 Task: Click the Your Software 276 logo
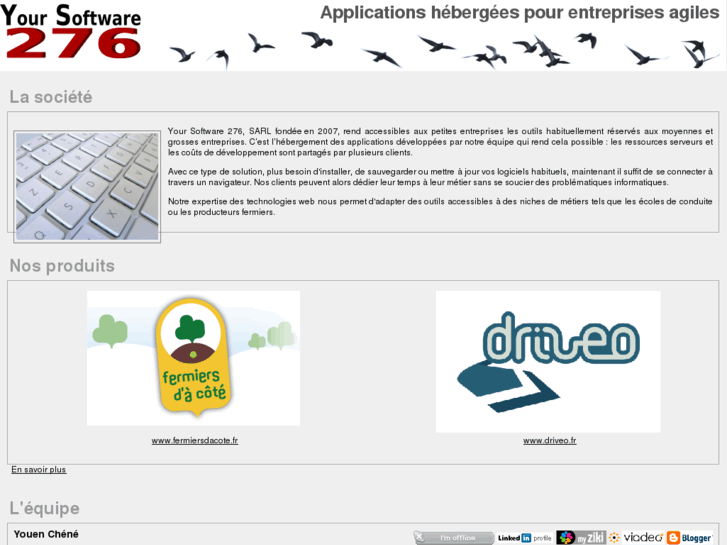click(71, 32)
